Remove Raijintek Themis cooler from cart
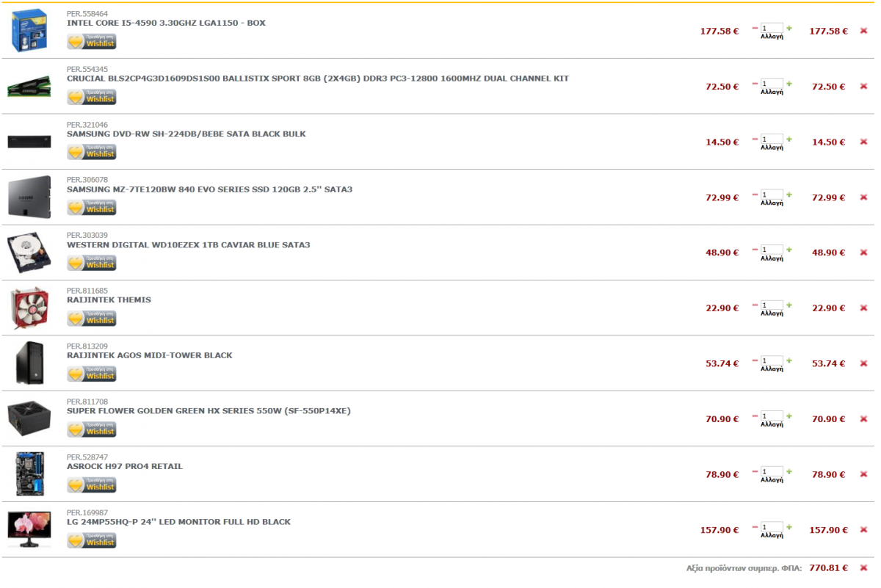881x588 pixels. [x=863, y=308]
